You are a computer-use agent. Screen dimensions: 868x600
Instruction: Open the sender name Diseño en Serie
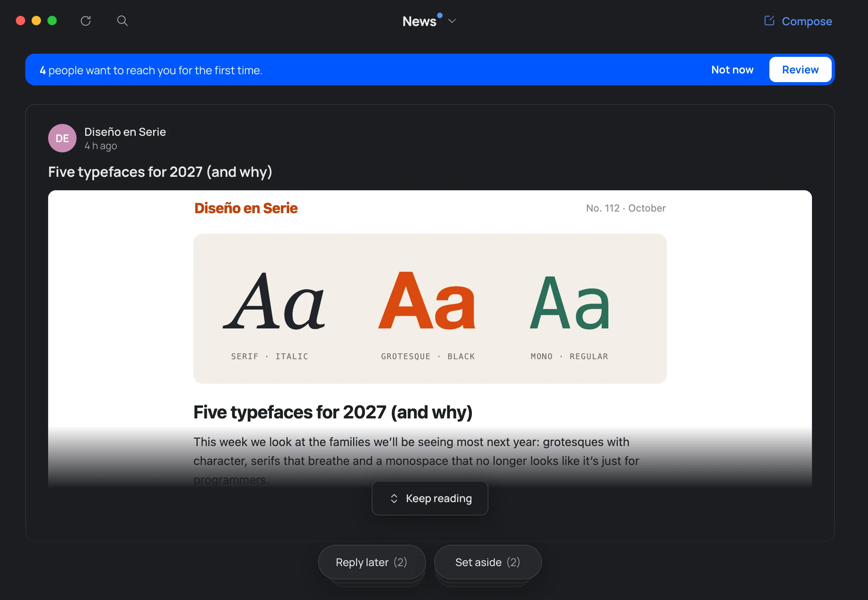click(125, 132)
